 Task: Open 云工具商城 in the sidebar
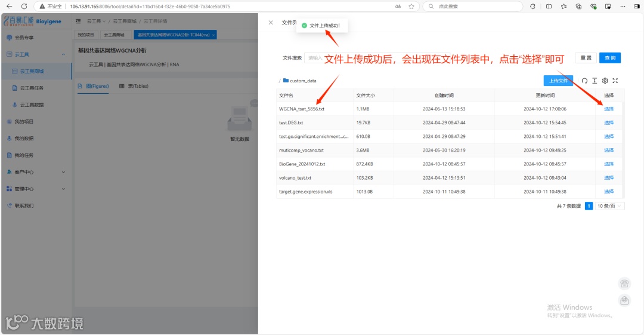click(x=32, y=71)
